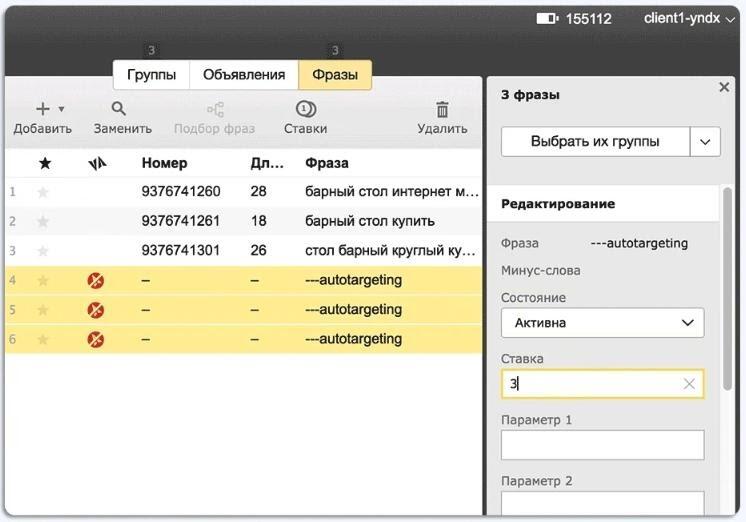Click the Выбрать их группы button
Viewport: 746px width, 522px height.
click(595, 141)
